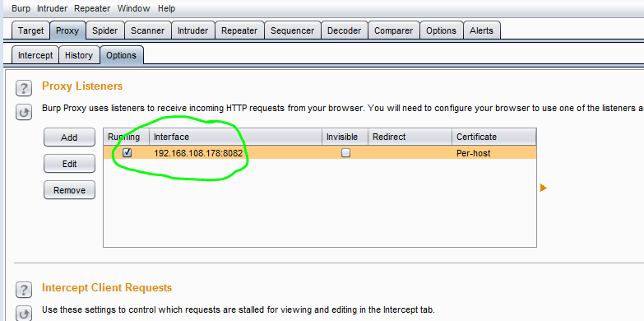
Task: Click the Intercept Client Requests heading
Action: click(x=107, y=287)
